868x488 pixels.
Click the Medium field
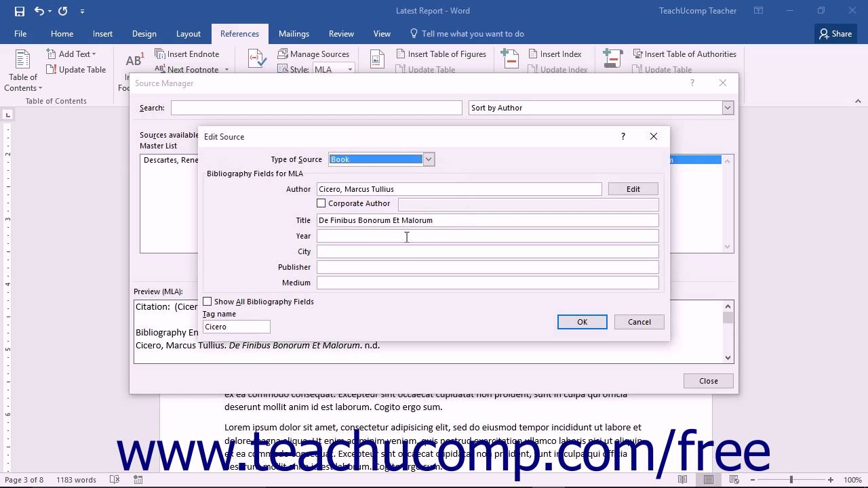(x=488, y=283)
